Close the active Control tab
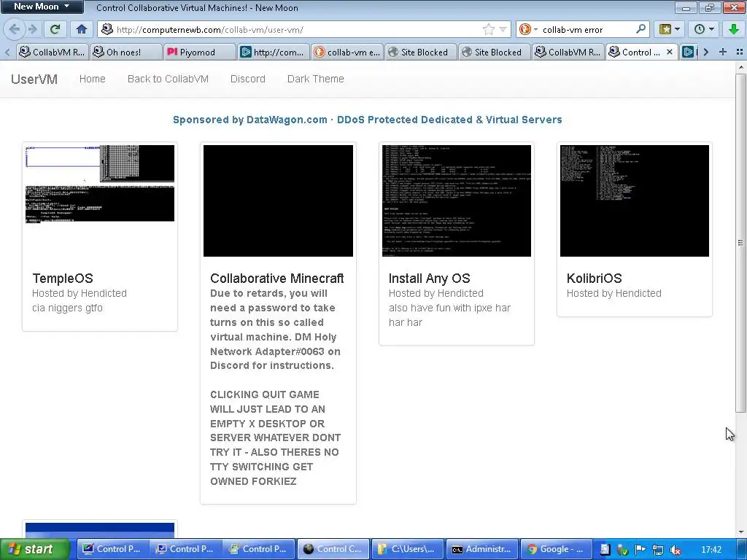747x560 pixels. pos(670,52)
